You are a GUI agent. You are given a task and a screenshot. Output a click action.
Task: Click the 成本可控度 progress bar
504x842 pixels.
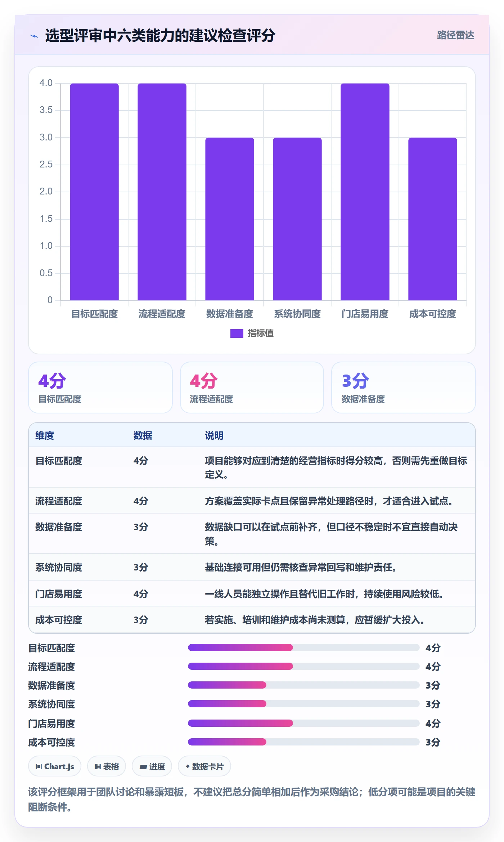pos(304,742)
